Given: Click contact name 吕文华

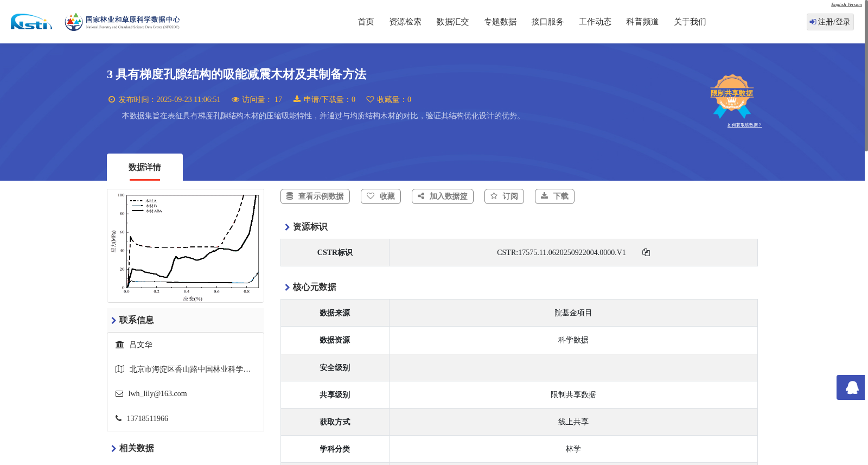Looking at the screenshot, I should (x=141, y=345).
